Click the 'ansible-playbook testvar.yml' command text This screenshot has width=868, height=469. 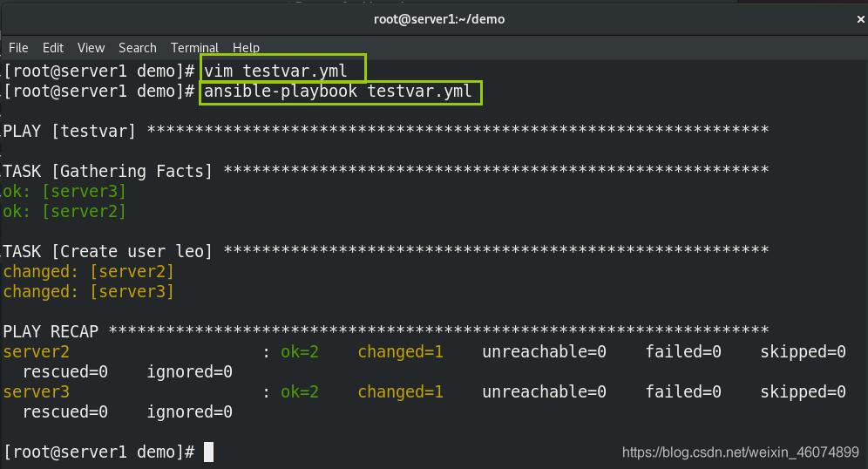click(337, 91)
